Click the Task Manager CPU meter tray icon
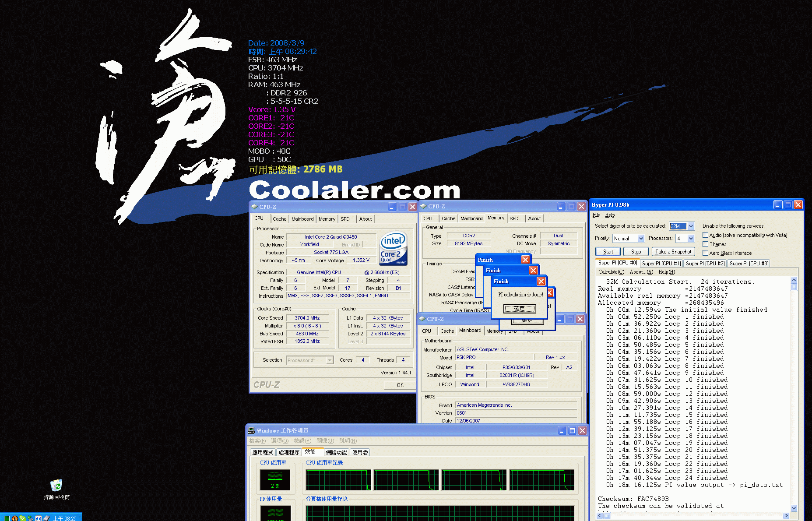Image resolution: width=812 pixels, height=521 pixels. [7, 518]
